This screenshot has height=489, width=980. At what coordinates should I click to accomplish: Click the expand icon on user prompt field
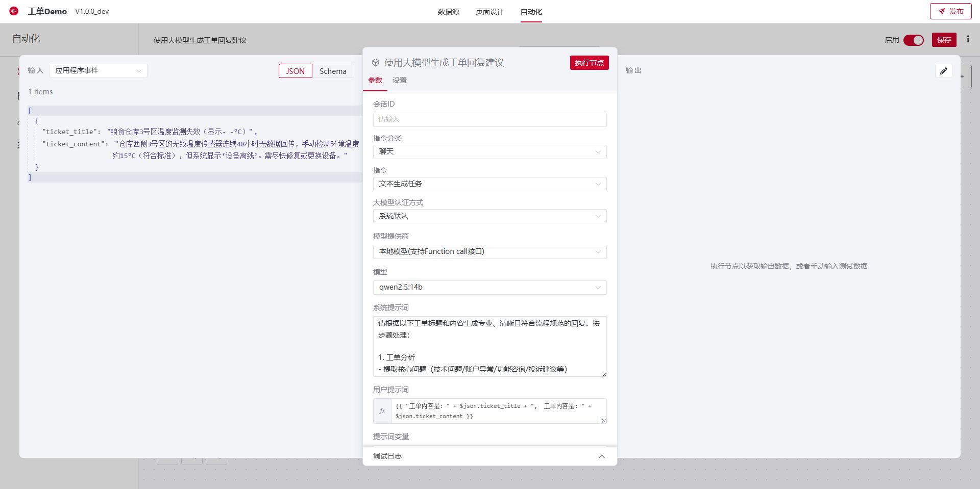(603, 421)
